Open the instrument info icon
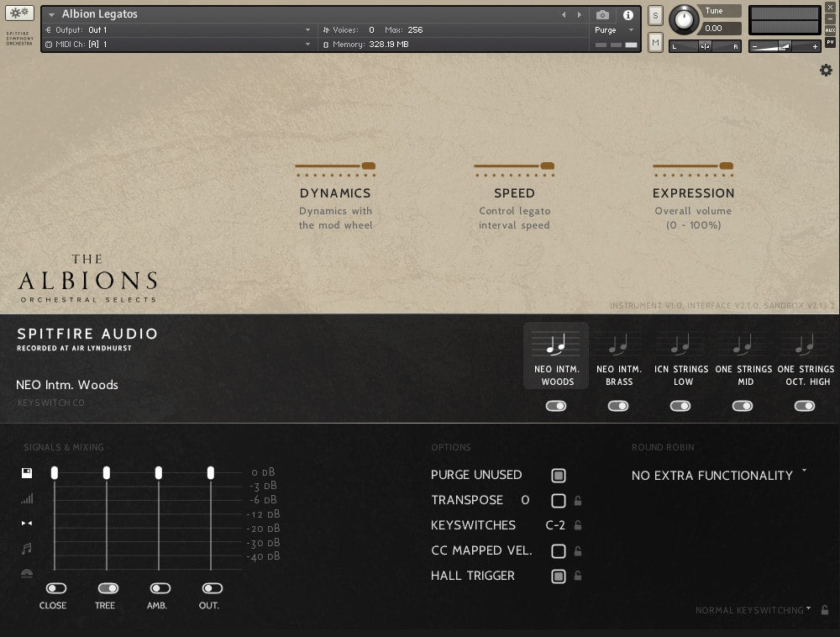Viewport: 840px width, 637px height. [x=627, y=15]
